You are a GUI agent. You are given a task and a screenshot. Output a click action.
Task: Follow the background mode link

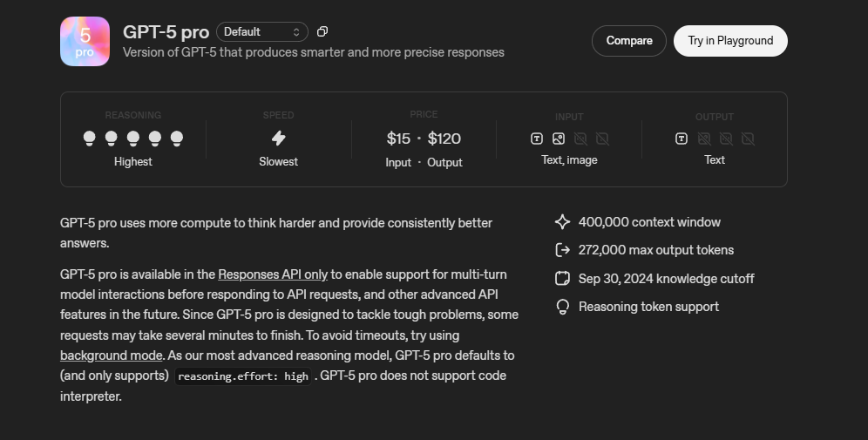pos(111,355)
